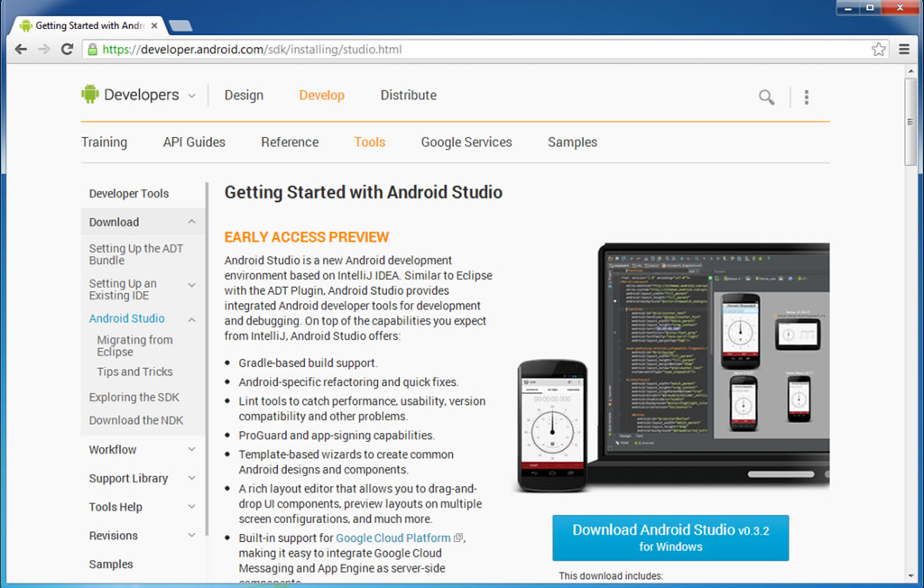The width and height of the screenshot is (924, 588).
Task: Open a new browser tab
Action: click(x=180, y=26)
